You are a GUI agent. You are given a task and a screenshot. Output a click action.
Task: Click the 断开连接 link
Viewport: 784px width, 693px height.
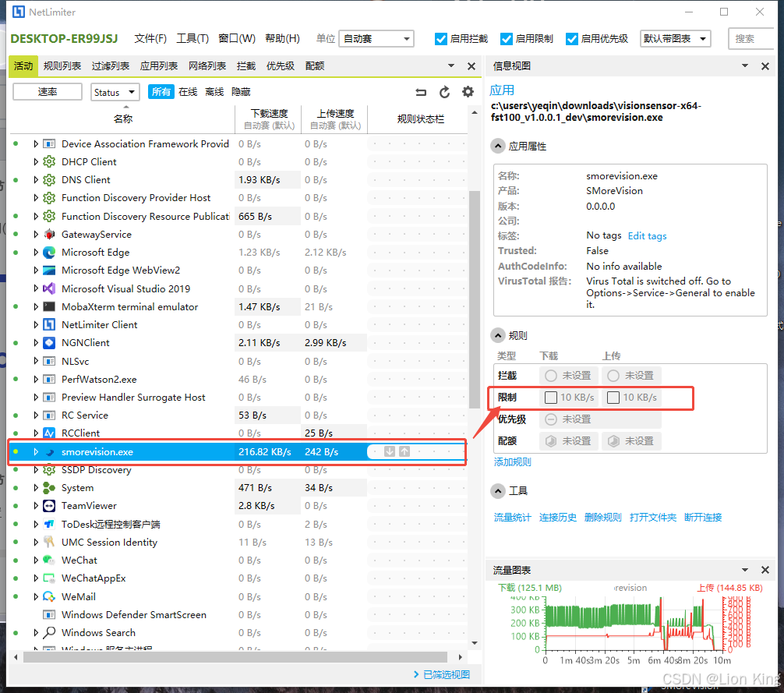click(x=703, y=518)
